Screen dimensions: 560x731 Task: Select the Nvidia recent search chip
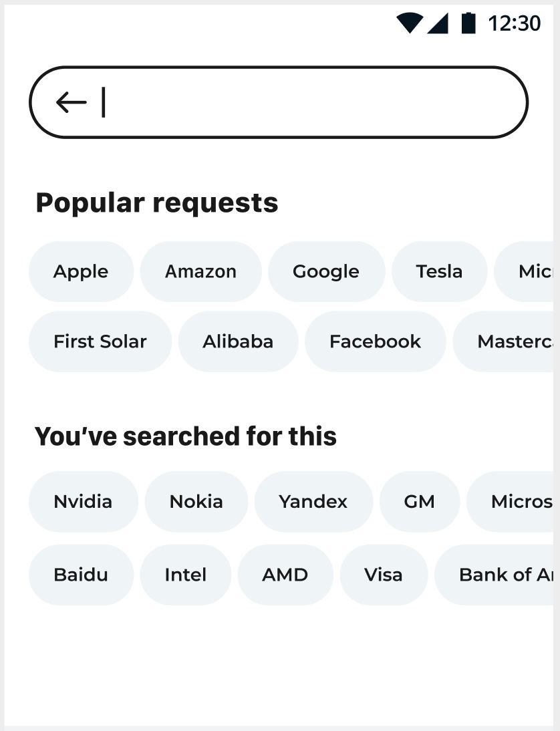tap(83, 502)
